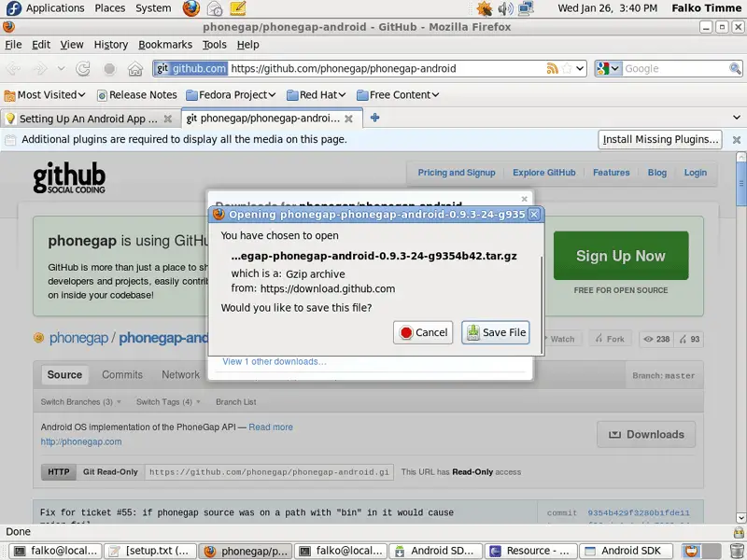Open the Tools menu

coord(215,45)
